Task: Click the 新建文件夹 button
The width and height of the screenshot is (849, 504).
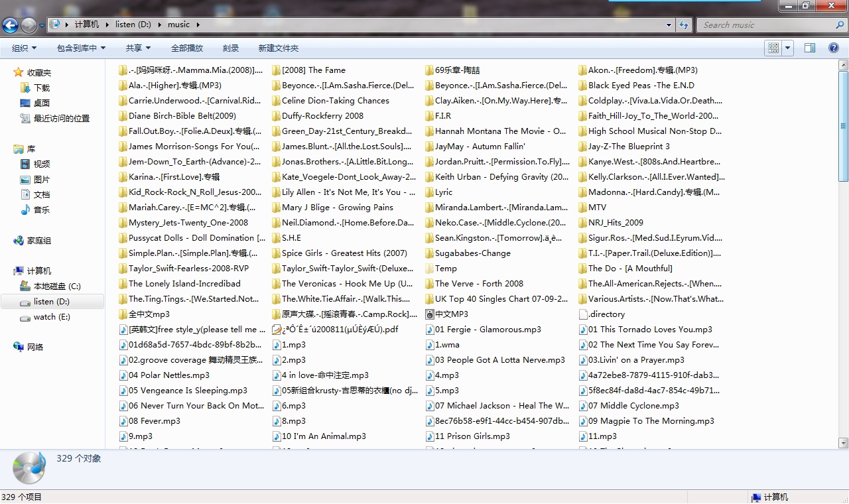Action: pyautogui.click(x=279, y=48)
